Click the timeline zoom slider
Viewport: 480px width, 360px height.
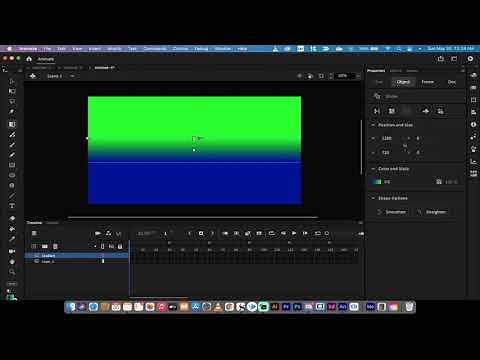click(344, 234)
